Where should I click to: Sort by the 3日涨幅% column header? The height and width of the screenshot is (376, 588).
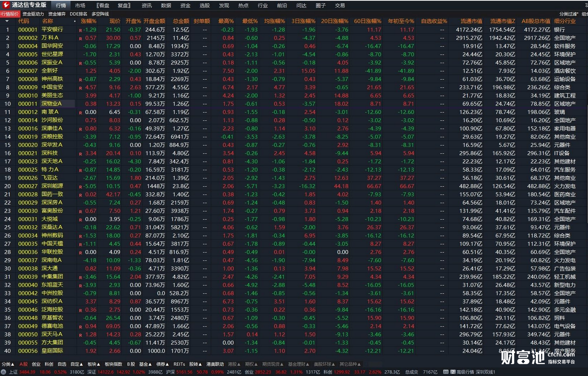(x=303, y=21)
